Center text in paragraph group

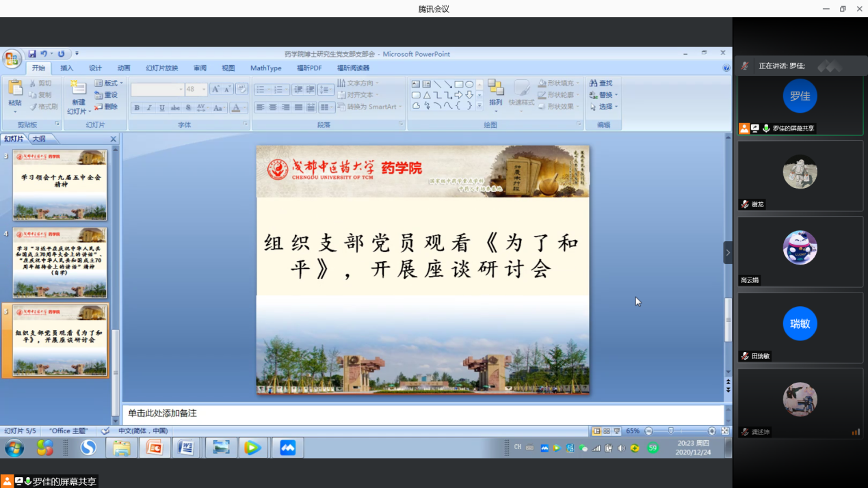tap(273, 107)
